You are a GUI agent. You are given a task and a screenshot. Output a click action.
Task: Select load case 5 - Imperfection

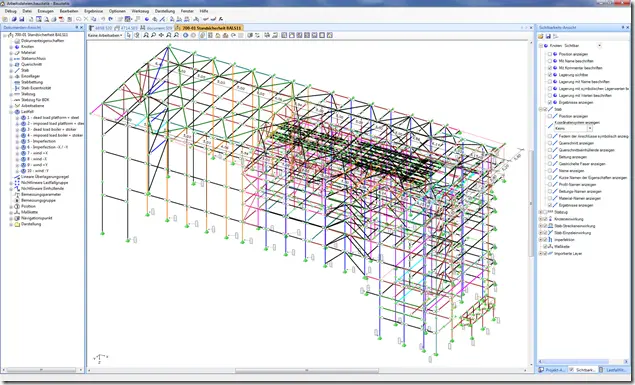click(x=41, y=141)
